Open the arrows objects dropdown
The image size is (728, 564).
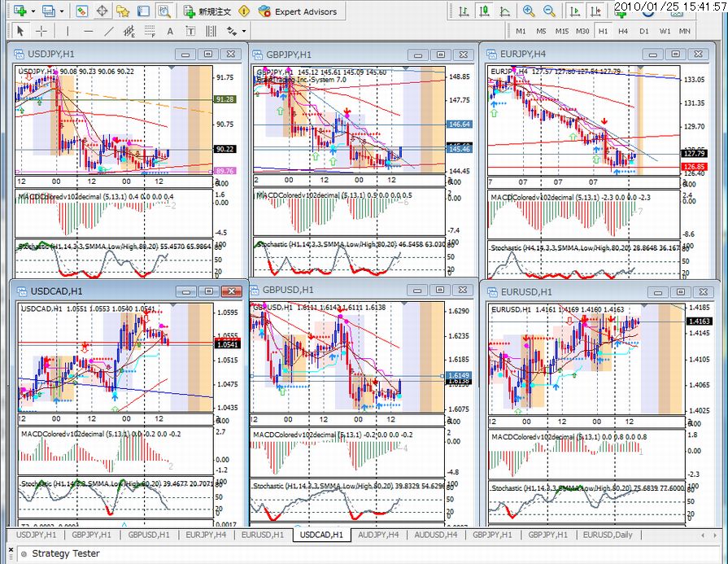[244, 31]
